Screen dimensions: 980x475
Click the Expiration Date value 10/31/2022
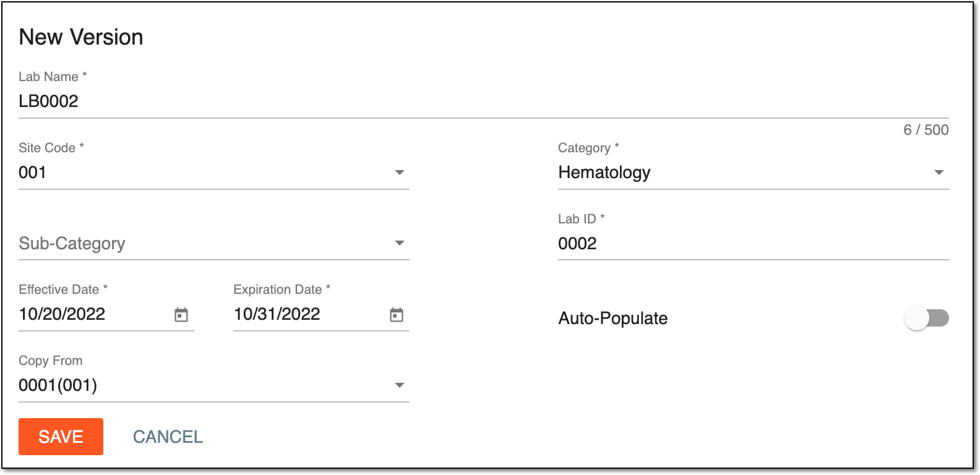277,314
